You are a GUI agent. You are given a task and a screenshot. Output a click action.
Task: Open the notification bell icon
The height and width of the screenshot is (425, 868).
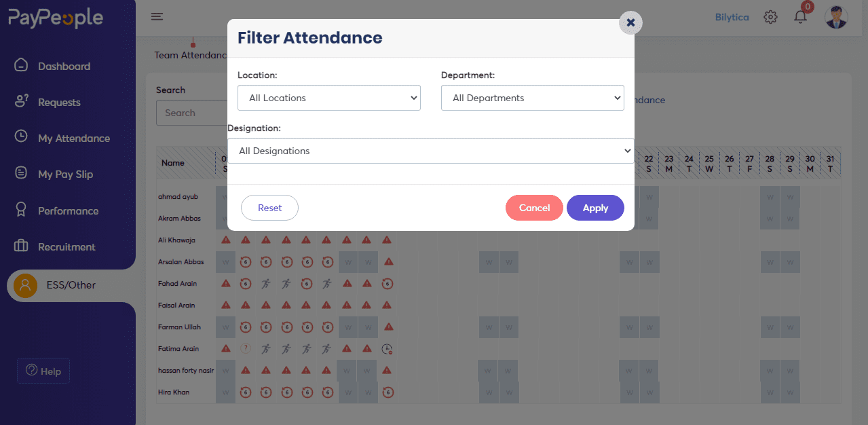pos(800,17)
